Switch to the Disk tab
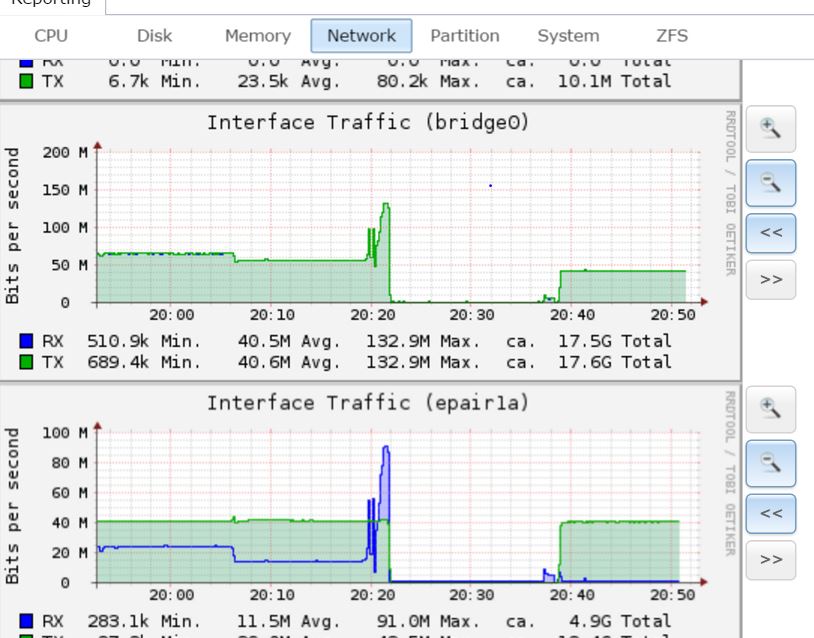Screen dimensions: 814x638 [x=154, y=36]
